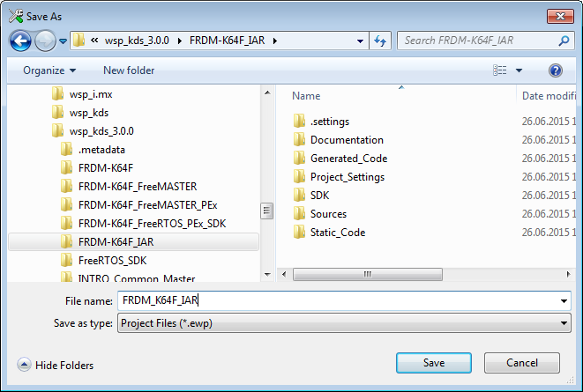Click the SDK folder icon in file list
The height and width of the screenshot is (392, 583).
pyautogui.click(x=299, y=196)
